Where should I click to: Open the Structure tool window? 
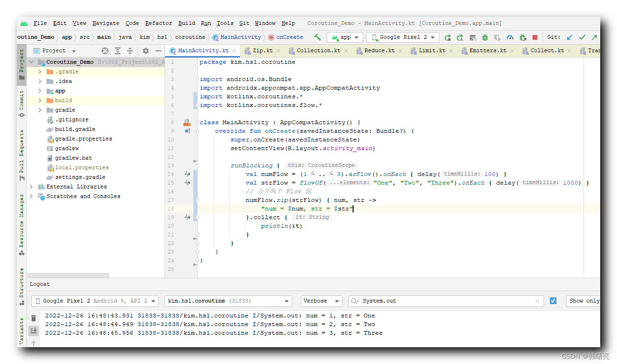(x=22, y=286)
